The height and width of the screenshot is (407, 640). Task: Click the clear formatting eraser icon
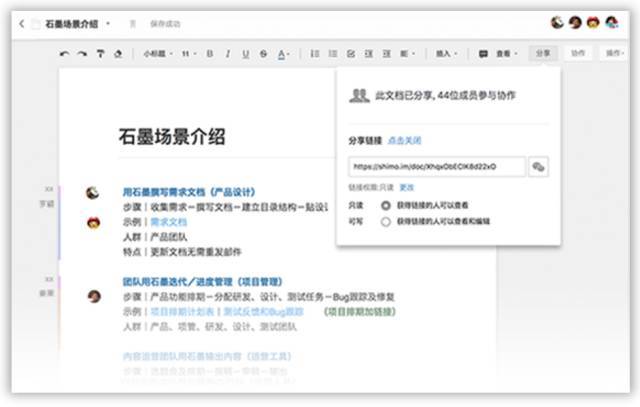point(118,54)
